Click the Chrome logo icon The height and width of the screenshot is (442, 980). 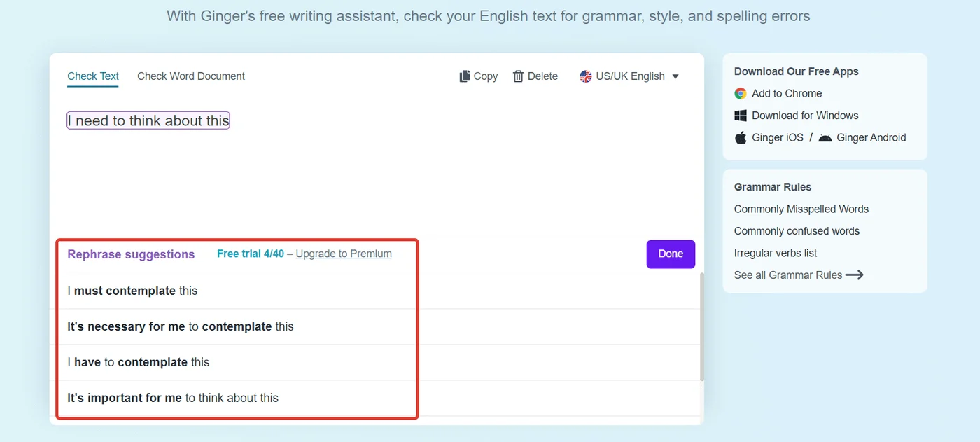(741, 94)
